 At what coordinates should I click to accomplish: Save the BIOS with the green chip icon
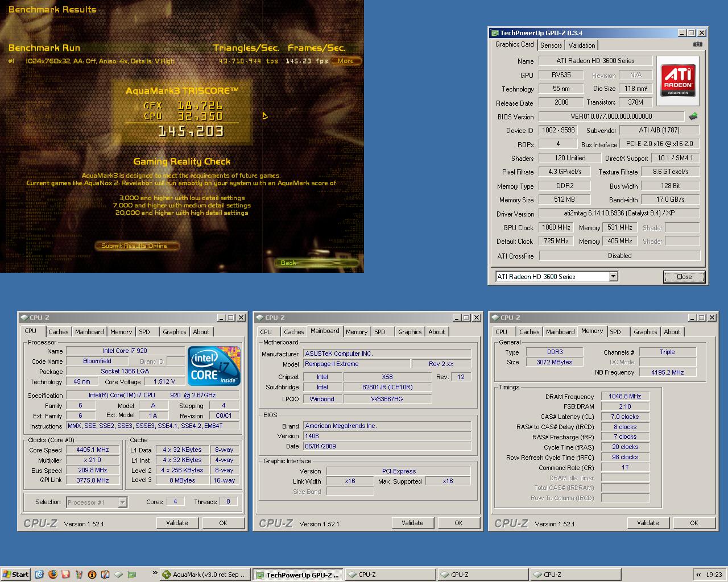tap(693, 117)
